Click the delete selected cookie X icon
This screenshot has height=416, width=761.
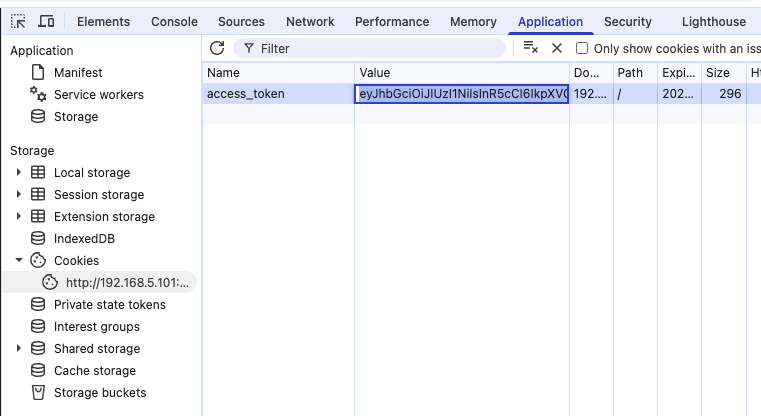pyautogui.click(x=557, y=48)
